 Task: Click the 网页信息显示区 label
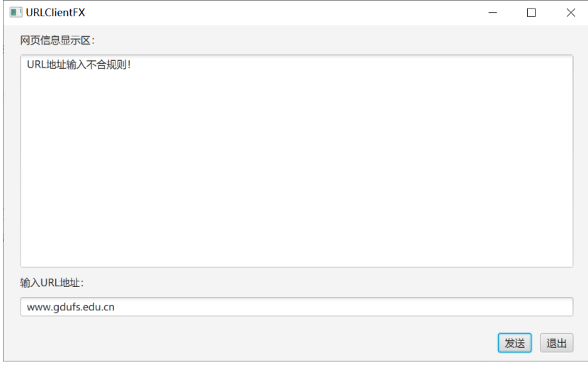62,40
